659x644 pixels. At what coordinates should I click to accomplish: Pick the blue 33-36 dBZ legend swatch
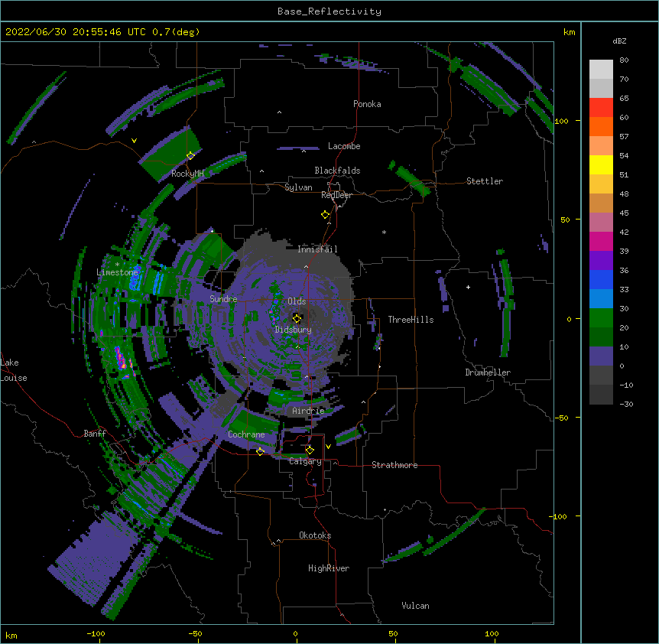click(x=601, y=279)
